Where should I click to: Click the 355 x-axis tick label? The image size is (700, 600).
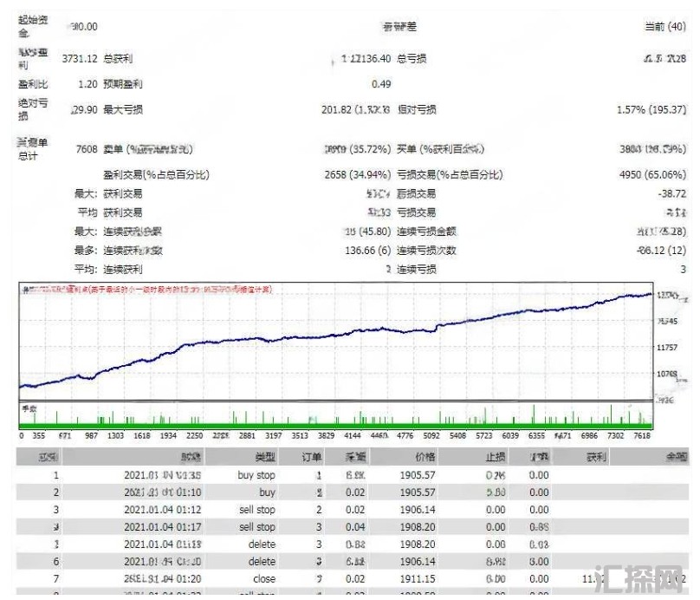pos(38,435)
